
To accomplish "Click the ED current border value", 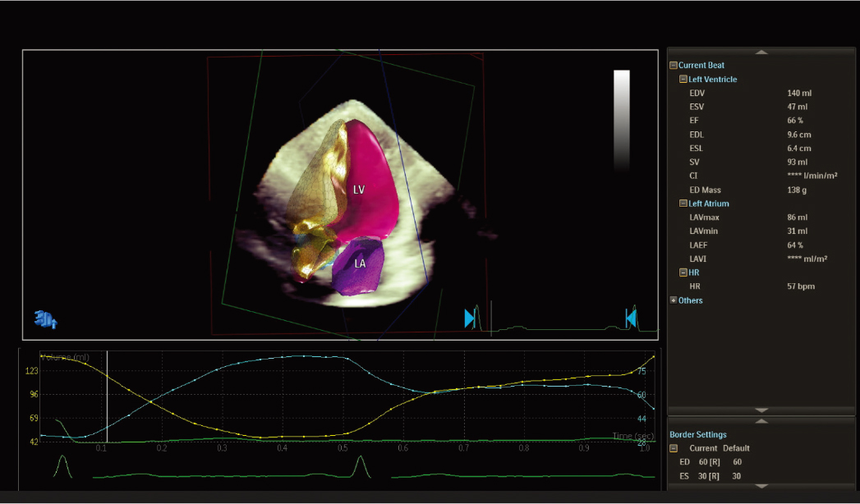I will pos(707,462).
